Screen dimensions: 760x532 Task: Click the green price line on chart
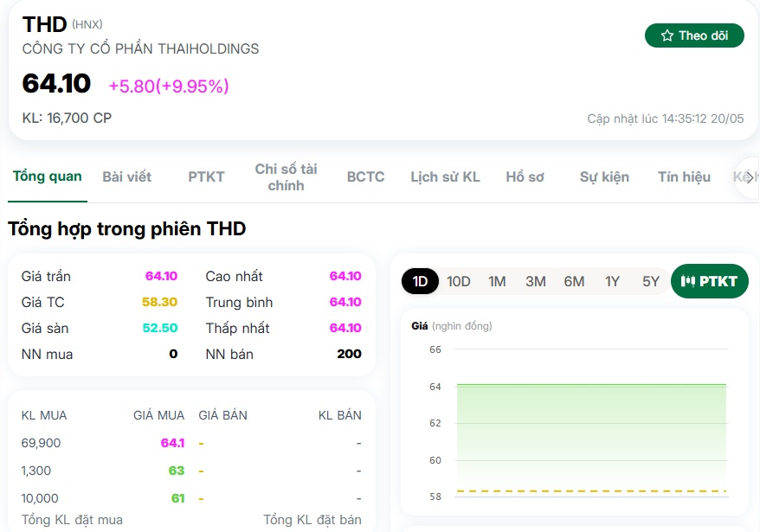coord(591,385)
